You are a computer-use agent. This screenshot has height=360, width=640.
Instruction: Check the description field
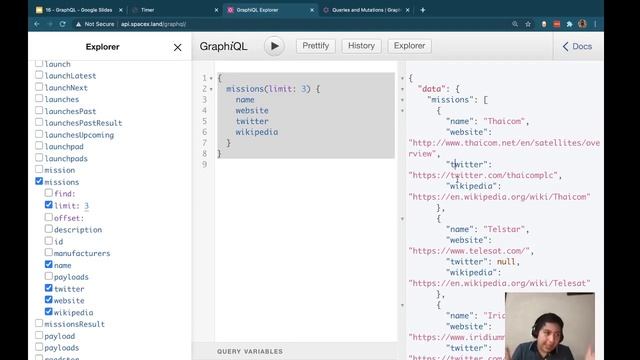tap(49, 229)
